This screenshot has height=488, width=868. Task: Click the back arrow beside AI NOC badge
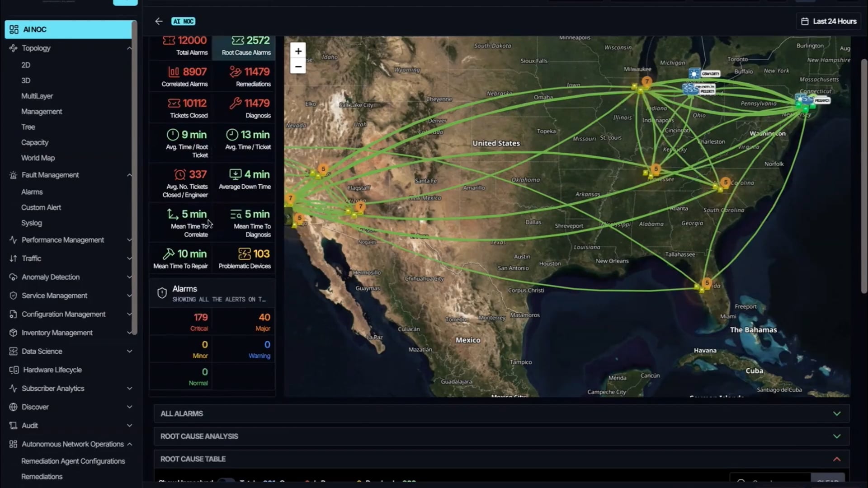(159, 21)
